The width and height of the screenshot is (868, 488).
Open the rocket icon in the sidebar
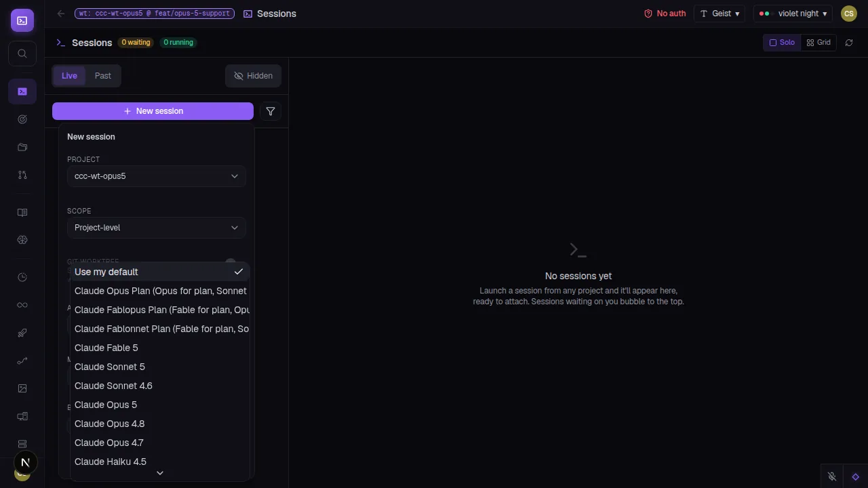[22, 333]
